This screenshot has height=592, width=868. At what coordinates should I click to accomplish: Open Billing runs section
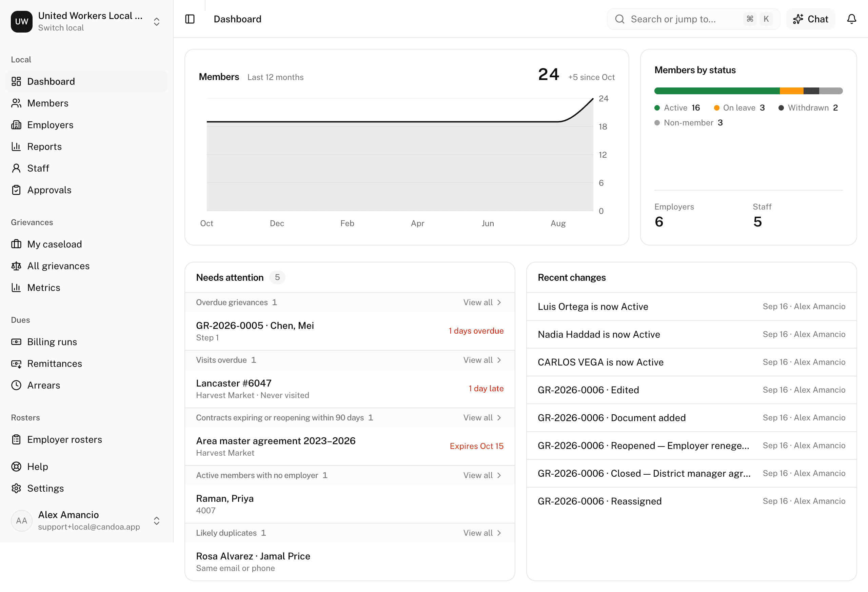click(86, 341)
